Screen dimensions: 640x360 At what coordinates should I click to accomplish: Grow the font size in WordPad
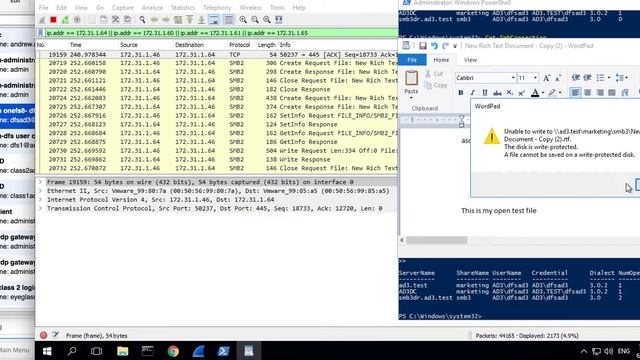click(547, 78)
